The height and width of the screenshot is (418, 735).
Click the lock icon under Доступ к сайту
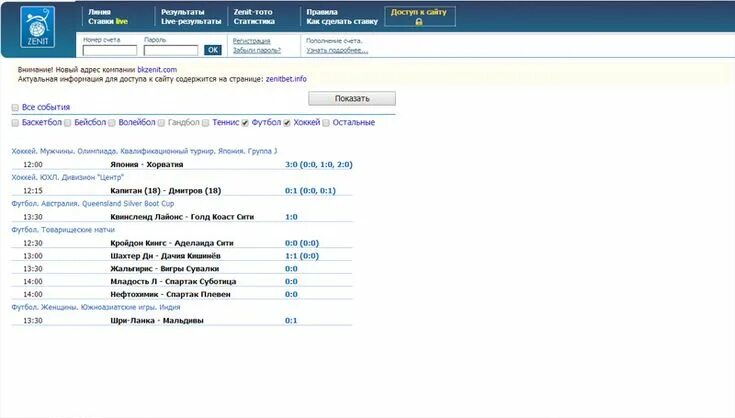[419, 22]
